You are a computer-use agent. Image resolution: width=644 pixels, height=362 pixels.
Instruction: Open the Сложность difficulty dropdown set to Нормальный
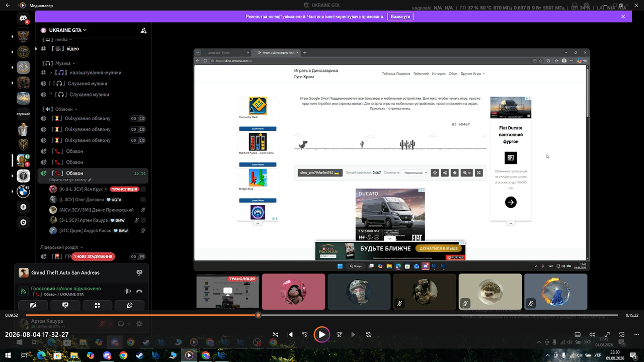(415, 172)
